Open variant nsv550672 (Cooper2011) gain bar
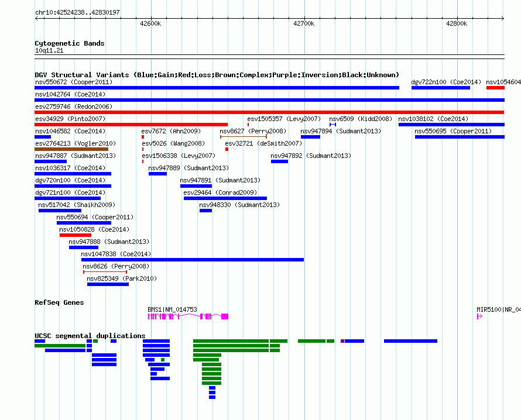The height and width of the screenshot is (420, 521). click(x=217, y=88)
